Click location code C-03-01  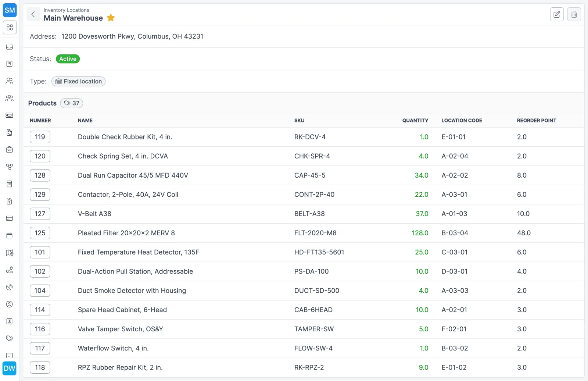point(454,252)
